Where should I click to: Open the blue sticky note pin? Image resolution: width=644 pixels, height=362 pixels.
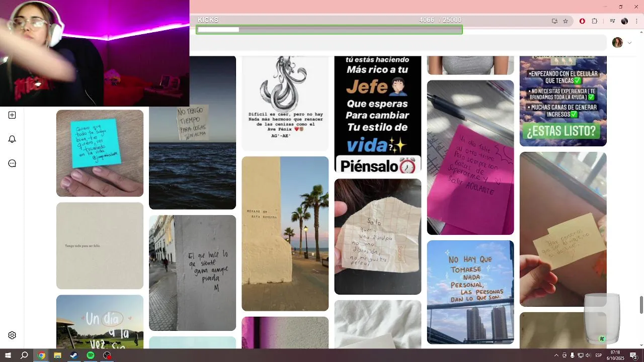coord(100,153)
